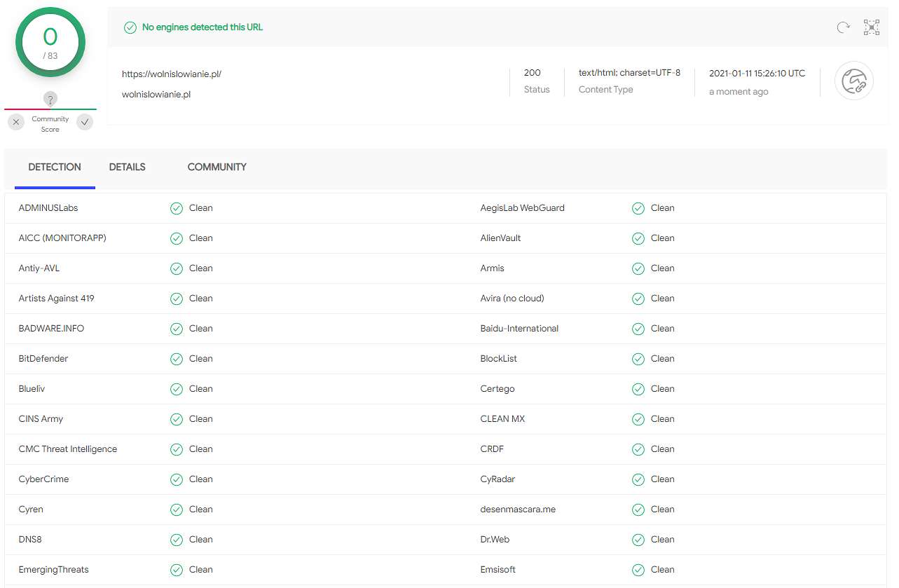The image size is (899, 588).
Task: Click the text/html; charset=UTF-8 content type
Action: click(x=629, y=73)
